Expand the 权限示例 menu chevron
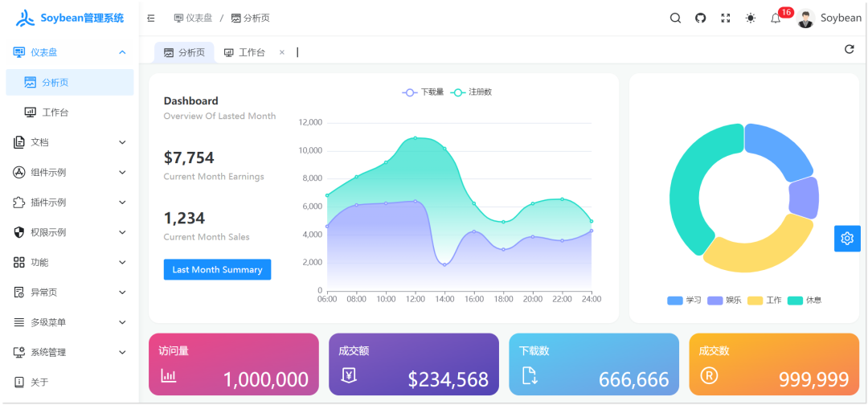 (x=123, y=231)
